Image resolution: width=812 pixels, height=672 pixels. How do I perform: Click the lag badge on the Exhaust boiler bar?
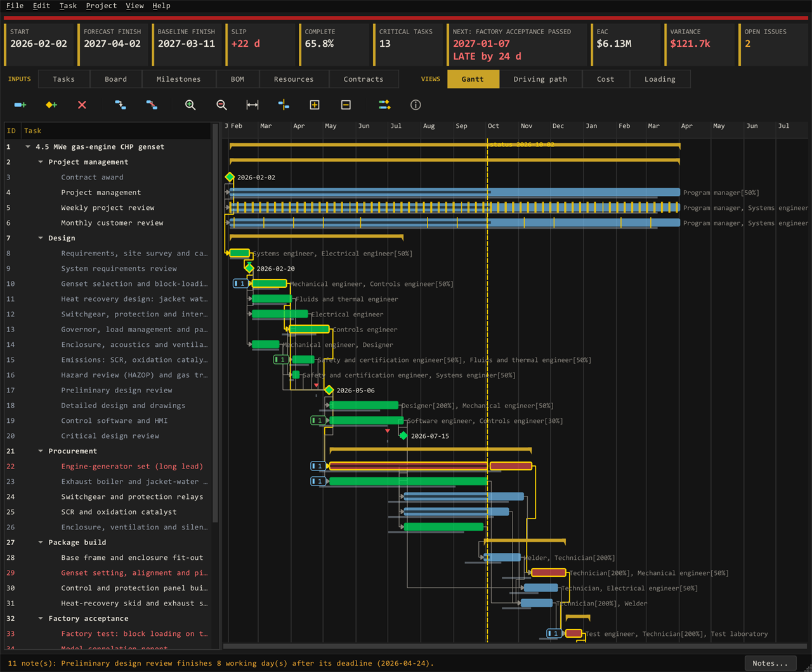[318, 481]
